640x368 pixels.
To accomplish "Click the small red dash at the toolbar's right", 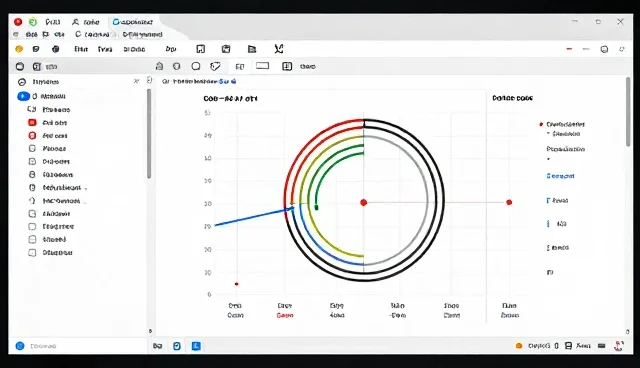I will tap(569, 49).
